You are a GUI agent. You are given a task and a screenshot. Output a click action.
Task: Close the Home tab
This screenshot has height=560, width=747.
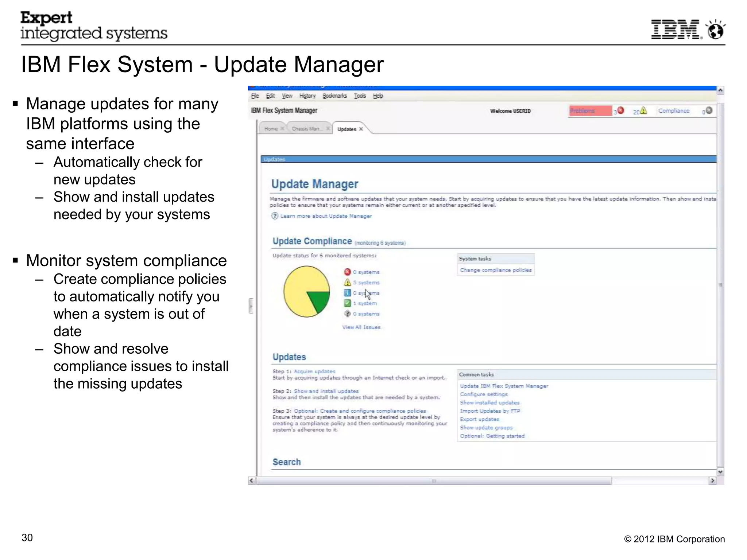282,129
